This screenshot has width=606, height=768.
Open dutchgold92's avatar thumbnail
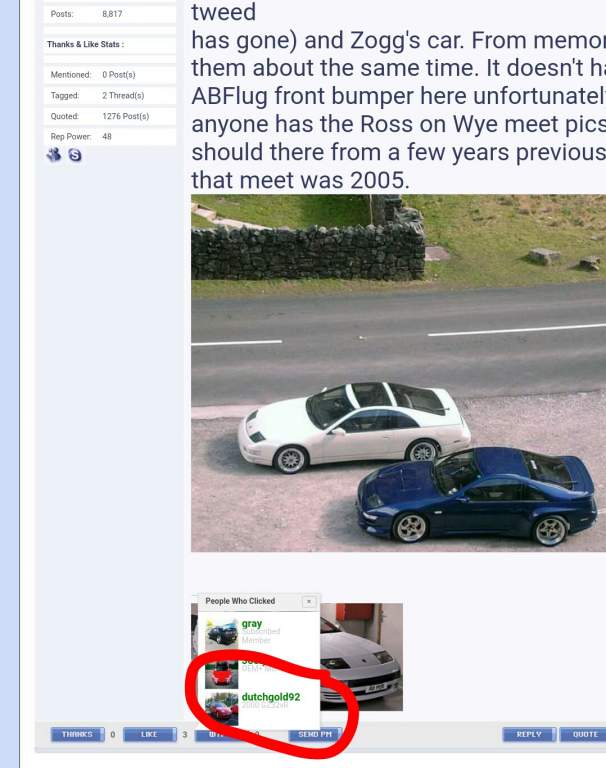click(x=221, y=710)
